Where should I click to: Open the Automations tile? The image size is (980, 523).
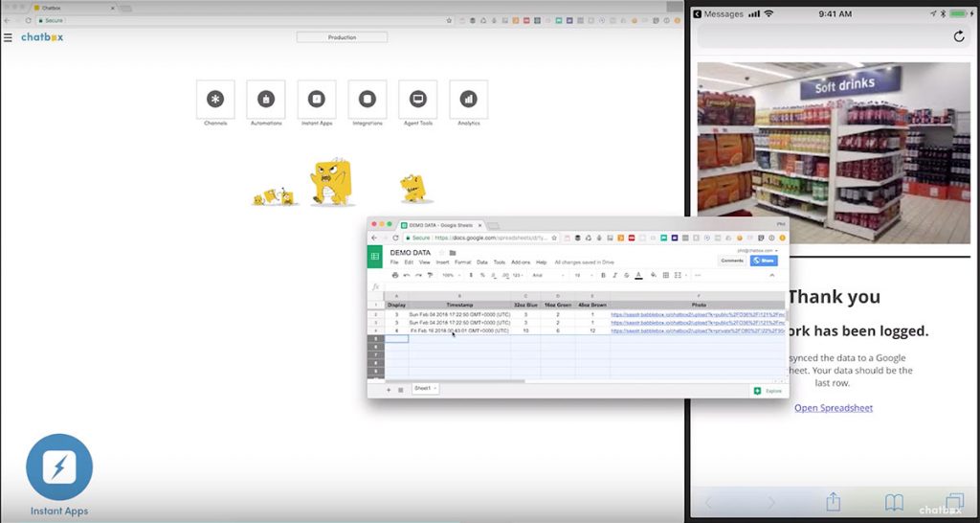point(266,99)
